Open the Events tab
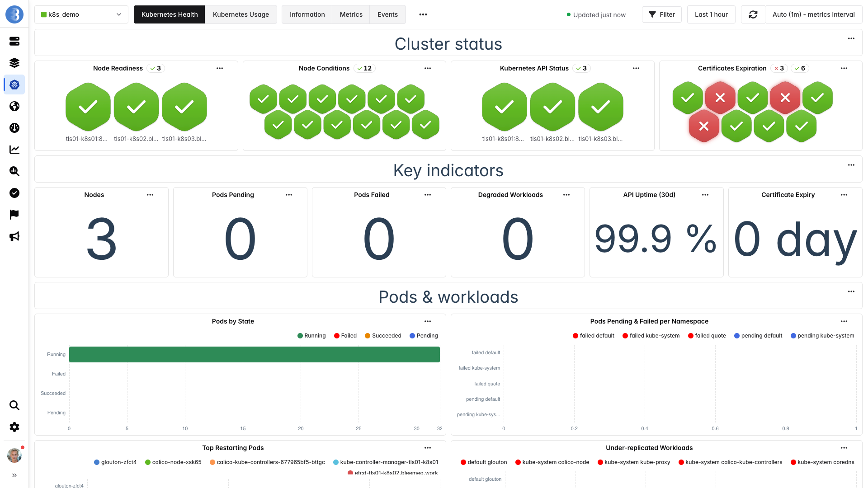 [388, 14]
